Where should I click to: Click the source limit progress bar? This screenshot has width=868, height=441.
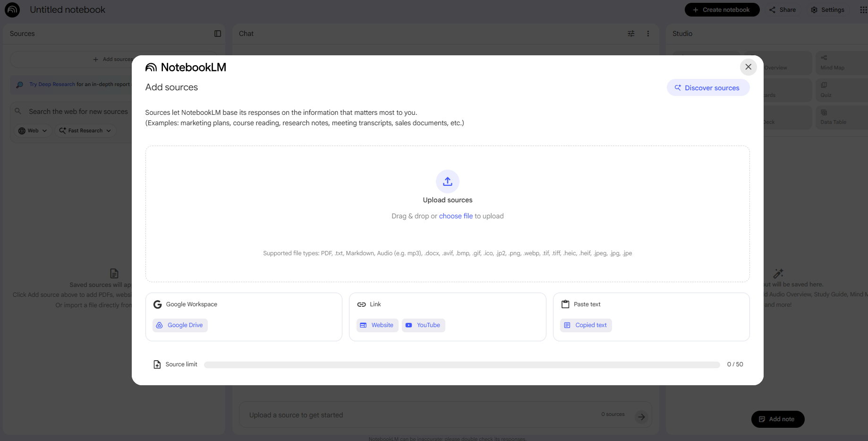[x=462, y=364]
